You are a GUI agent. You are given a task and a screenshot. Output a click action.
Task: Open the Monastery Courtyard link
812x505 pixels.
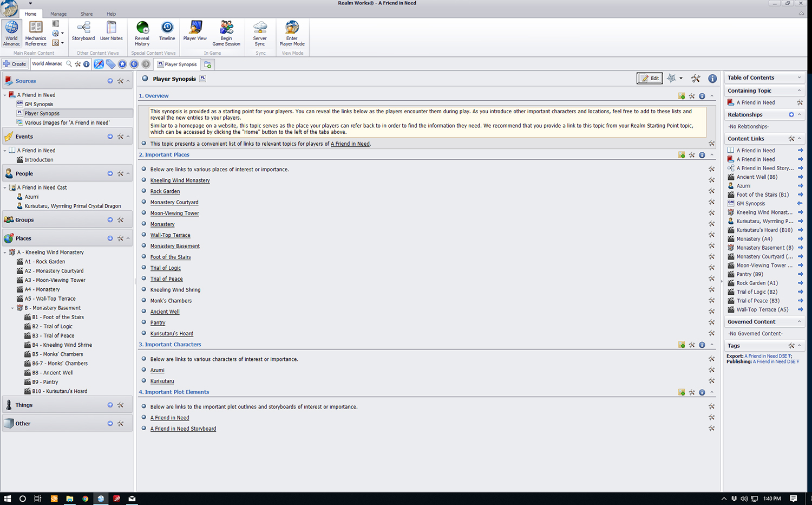[x=174, y=202]
